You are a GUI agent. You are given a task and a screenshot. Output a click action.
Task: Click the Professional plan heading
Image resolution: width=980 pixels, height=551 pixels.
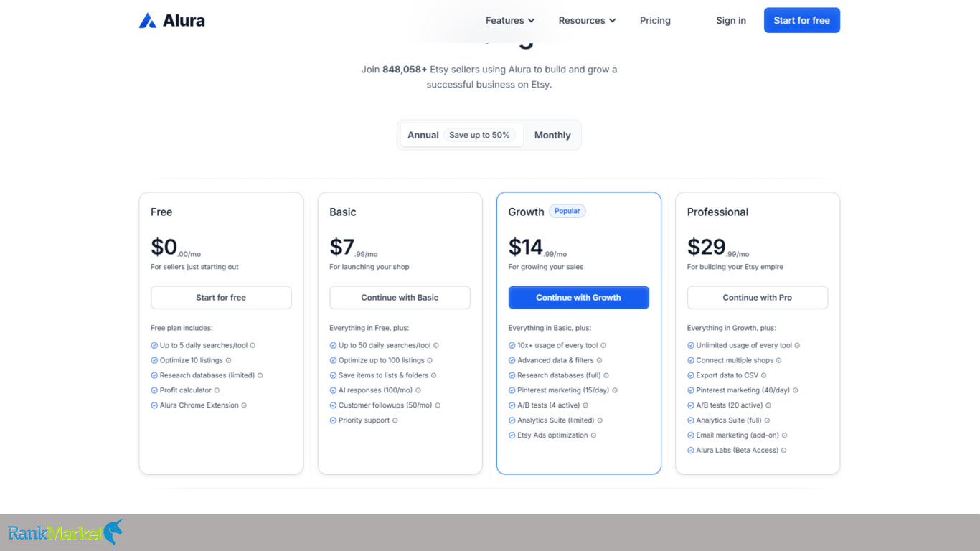[717, 212]
